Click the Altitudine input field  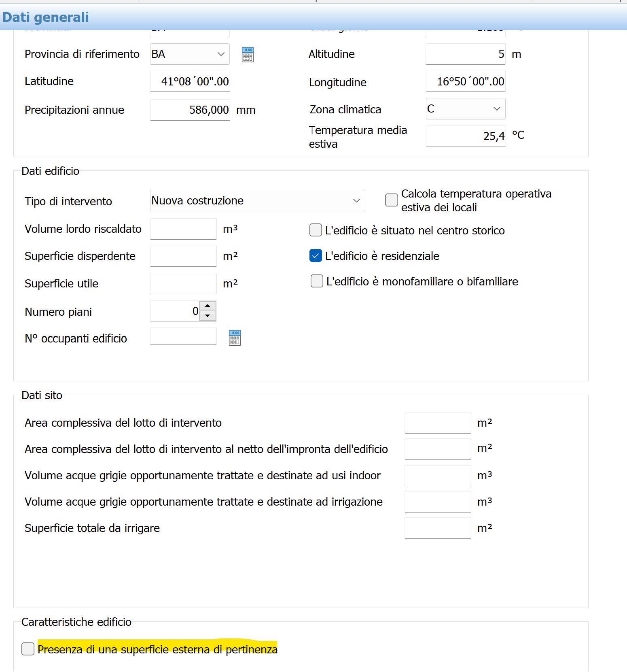coord(466,54)
